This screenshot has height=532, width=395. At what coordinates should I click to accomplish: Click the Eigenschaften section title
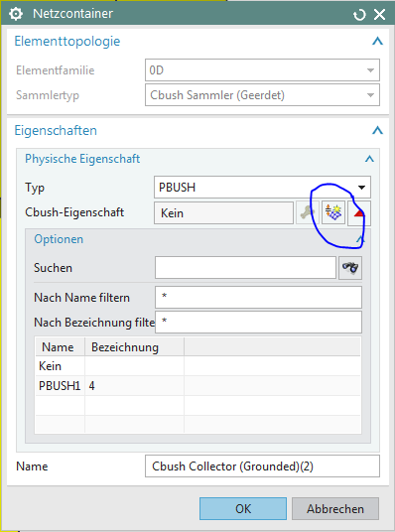tap(56, 130)
